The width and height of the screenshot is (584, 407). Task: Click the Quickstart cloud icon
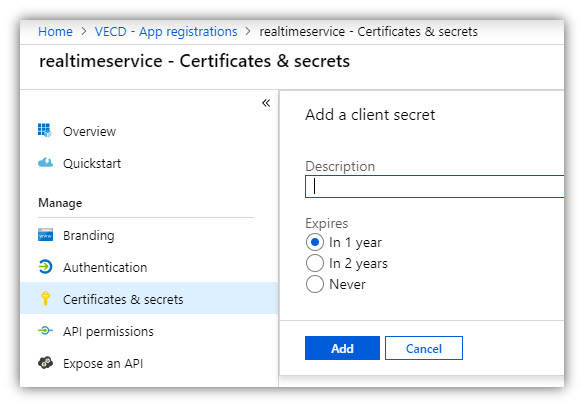tap(45, 163)
